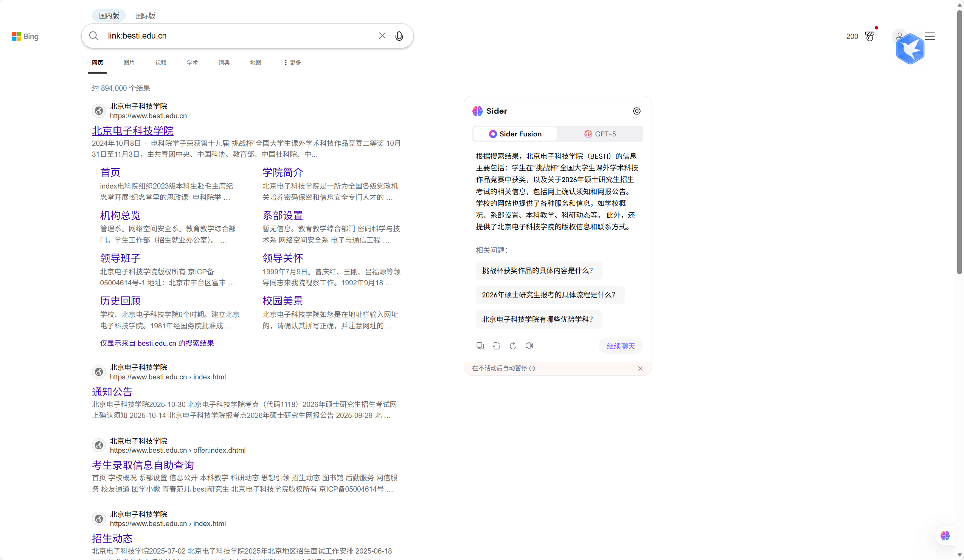Switch to the 图片 search tab

pos(129,62)
